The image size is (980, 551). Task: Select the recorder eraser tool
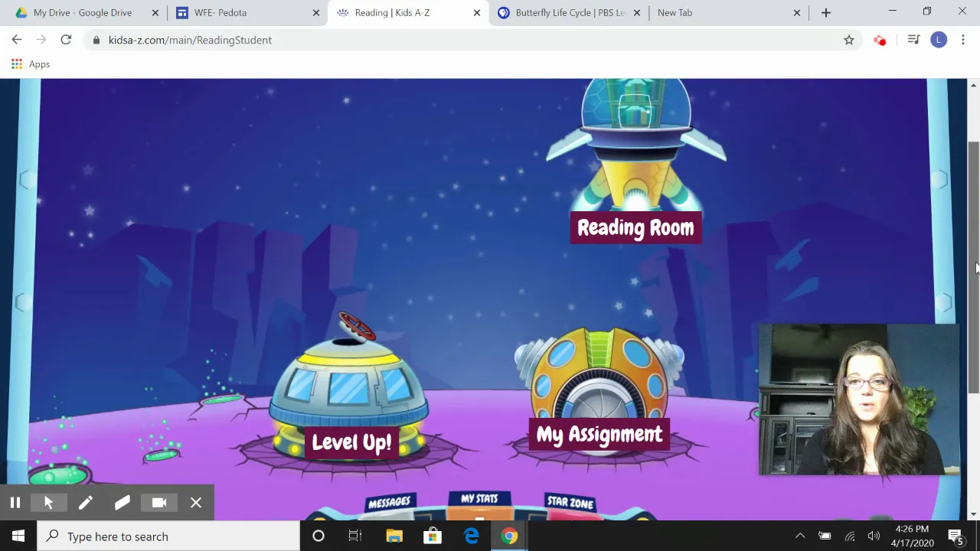[x=122, y=503]
